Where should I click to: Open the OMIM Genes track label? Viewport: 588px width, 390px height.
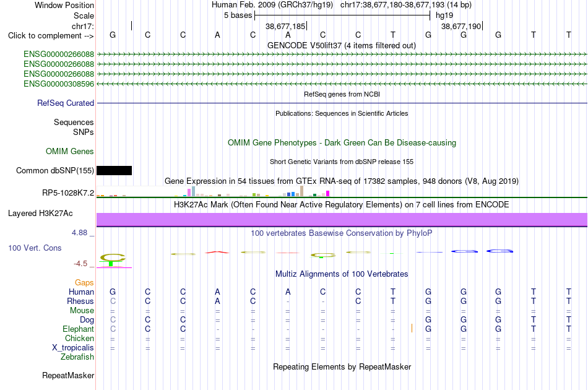[69, 152]
